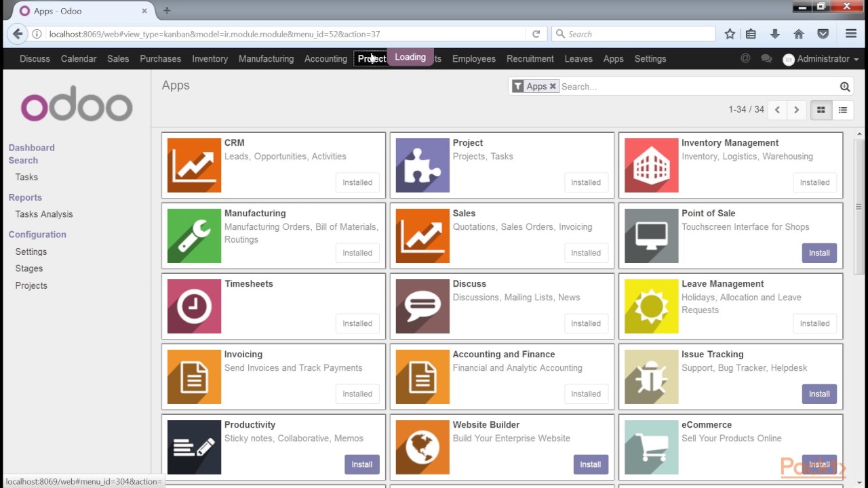Open the Discuss menu
Image resolution: width=868 pixels, height=488 pixels.
click(35, 59)
